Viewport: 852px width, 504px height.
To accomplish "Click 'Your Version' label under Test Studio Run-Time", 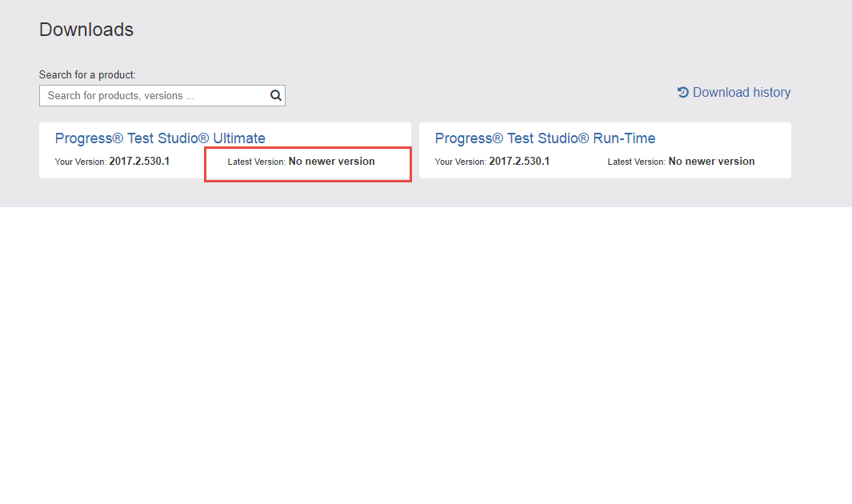I will coord(460,162).
